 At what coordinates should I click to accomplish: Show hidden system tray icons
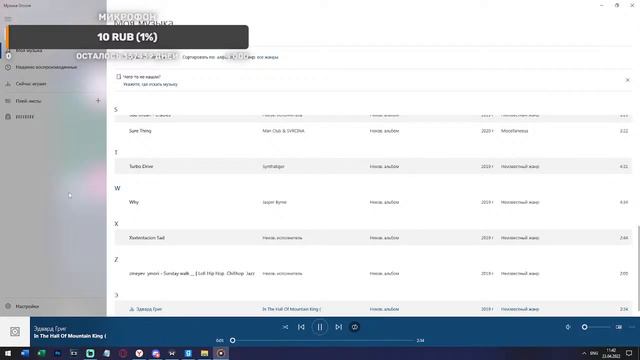pos(584,353)
